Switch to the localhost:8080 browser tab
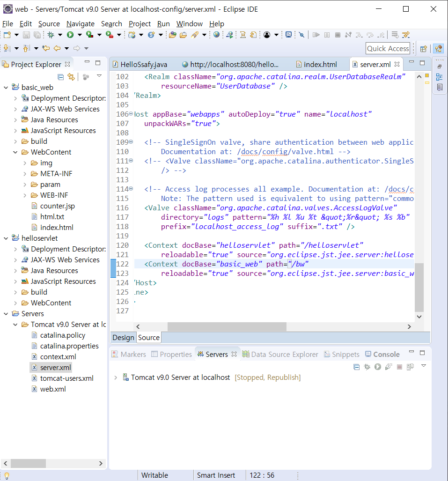 pyautogui.click(x=230, y=65)
